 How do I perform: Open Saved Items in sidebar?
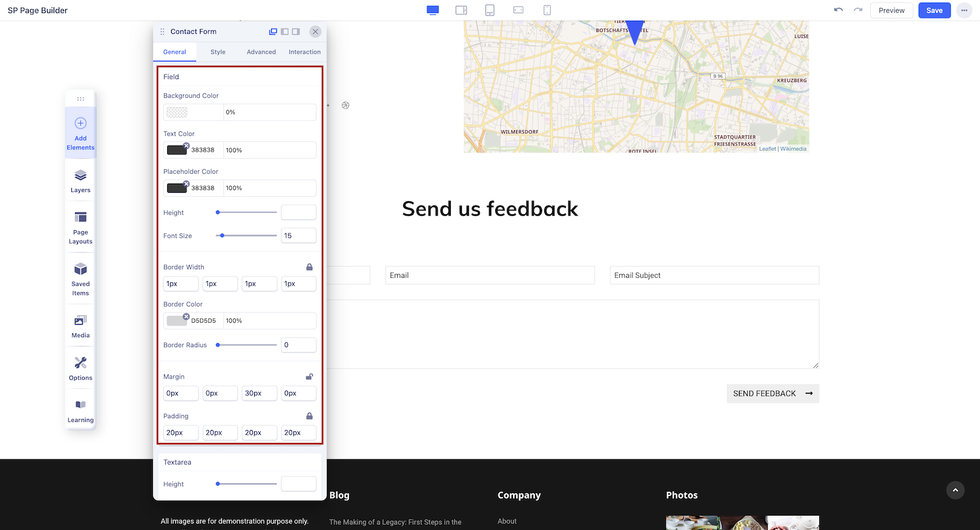coord(80,279)
